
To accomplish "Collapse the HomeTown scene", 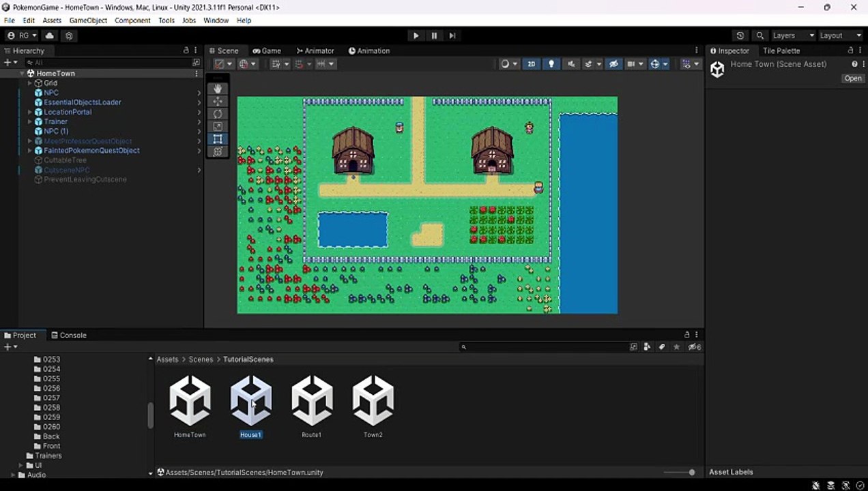I will (22, 73).
